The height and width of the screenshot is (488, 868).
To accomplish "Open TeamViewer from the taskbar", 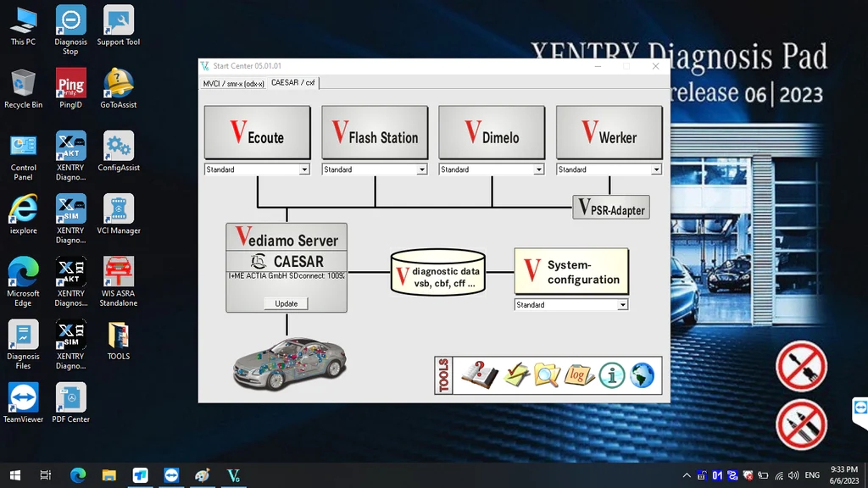I will click(171, 475).
